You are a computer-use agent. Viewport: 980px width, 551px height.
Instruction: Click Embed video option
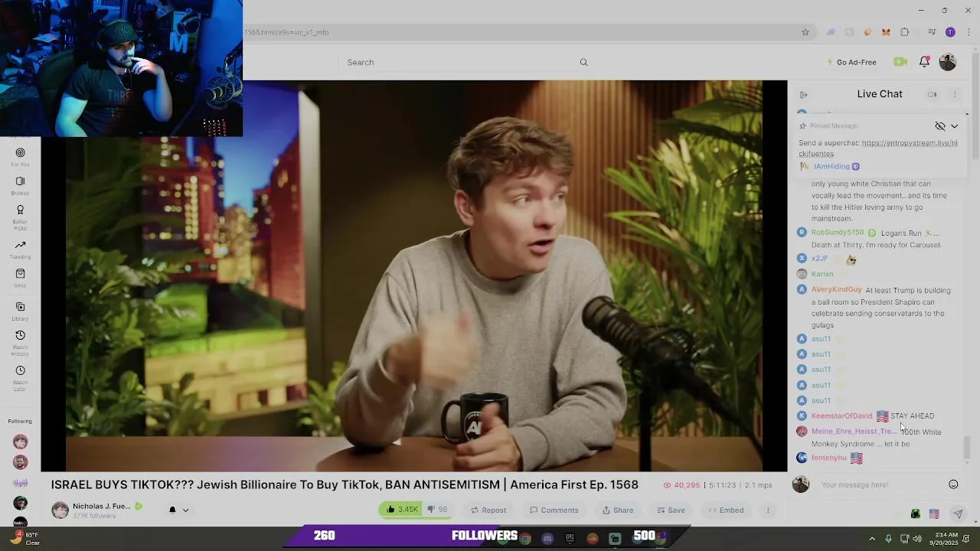(x=726, y=510)
